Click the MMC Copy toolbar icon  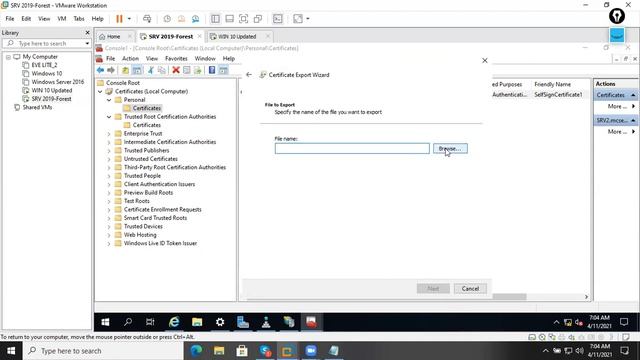[162, 70]
